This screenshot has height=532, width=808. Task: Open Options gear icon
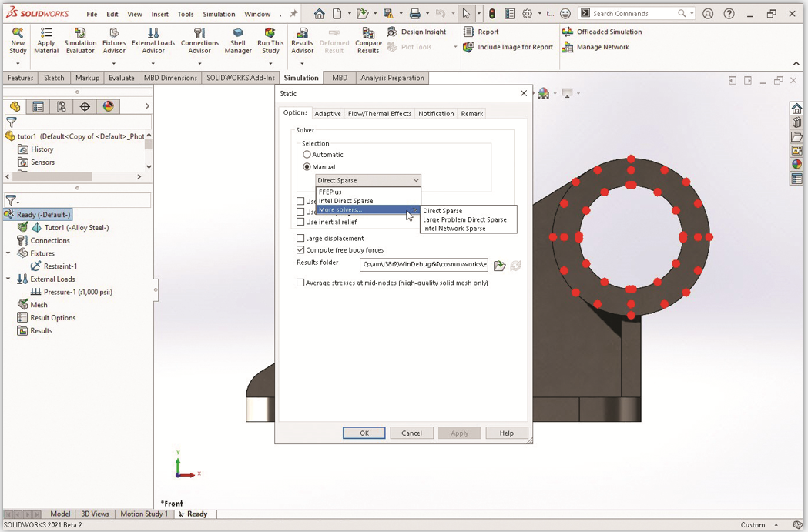527,14
